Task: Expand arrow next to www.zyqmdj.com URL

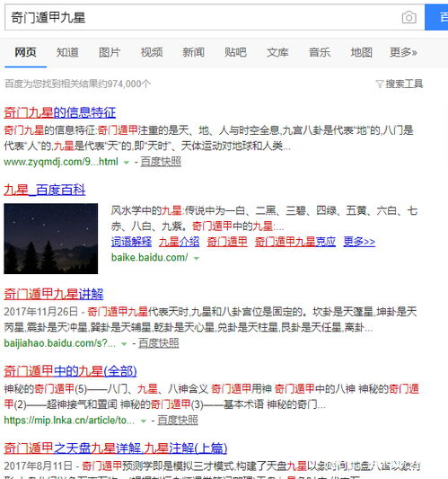Action: [x=127, y=163]
